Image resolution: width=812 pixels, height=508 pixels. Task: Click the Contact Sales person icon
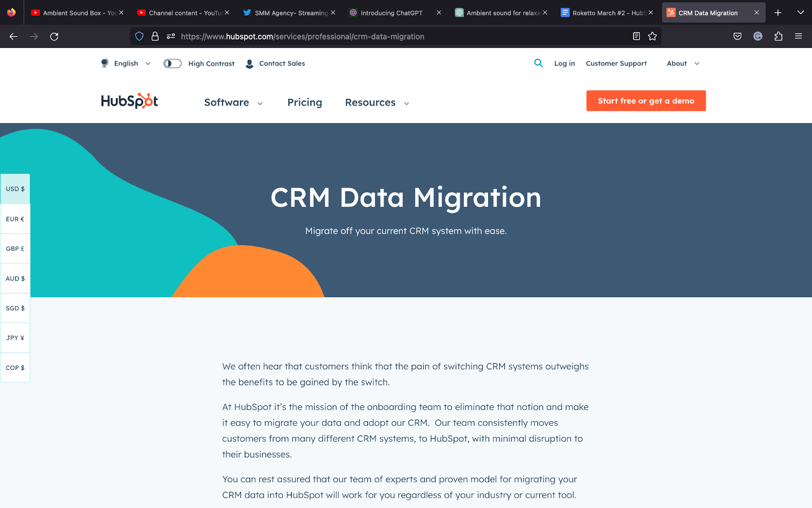[x=250, y=63]
